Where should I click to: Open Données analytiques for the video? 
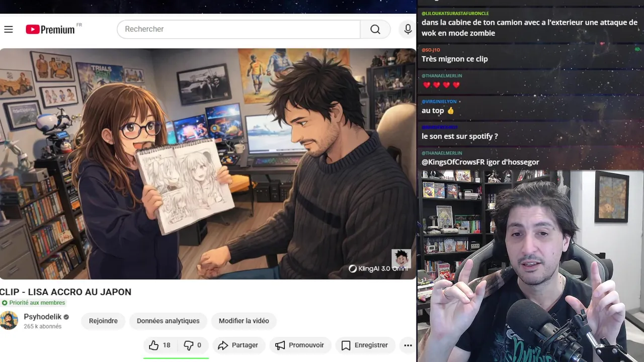[x=168, y=321]
